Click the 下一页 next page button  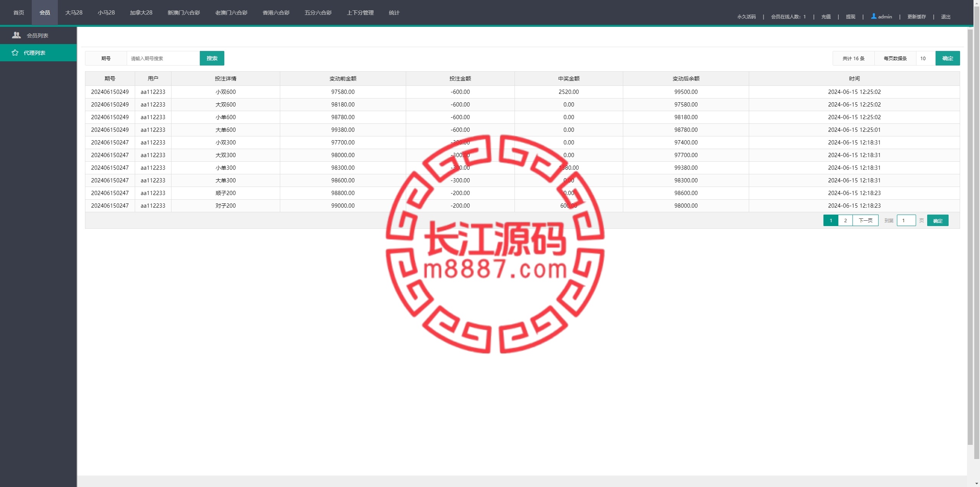coord(866,220)
